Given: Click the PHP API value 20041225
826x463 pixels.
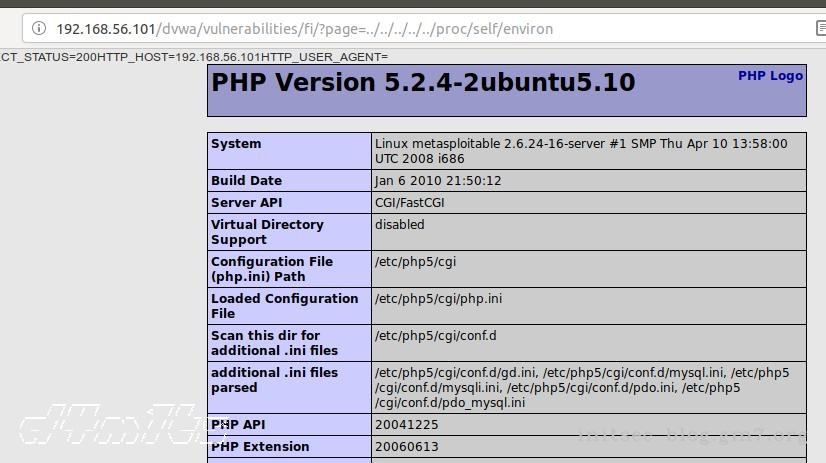Looking at the screenshot, I should [x=406, y=425].
